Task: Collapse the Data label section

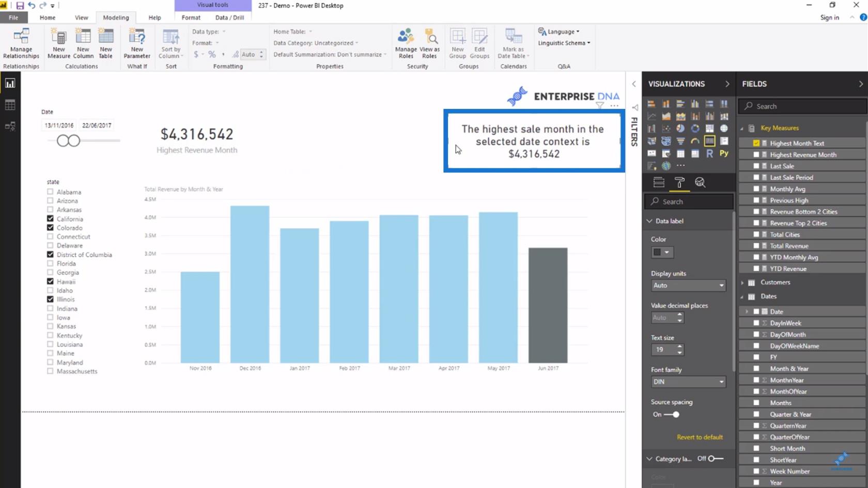Action: 650,221
